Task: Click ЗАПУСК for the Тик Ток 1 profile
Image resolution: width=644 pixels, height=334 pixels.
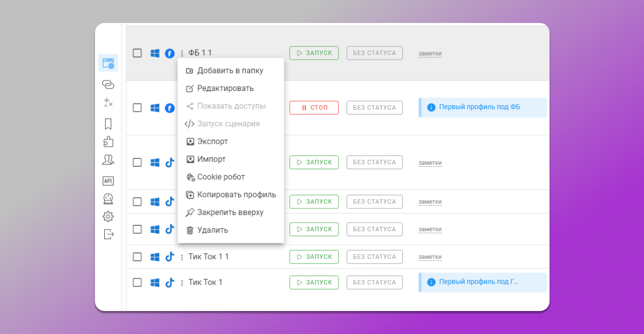Action: pos(314,282)
